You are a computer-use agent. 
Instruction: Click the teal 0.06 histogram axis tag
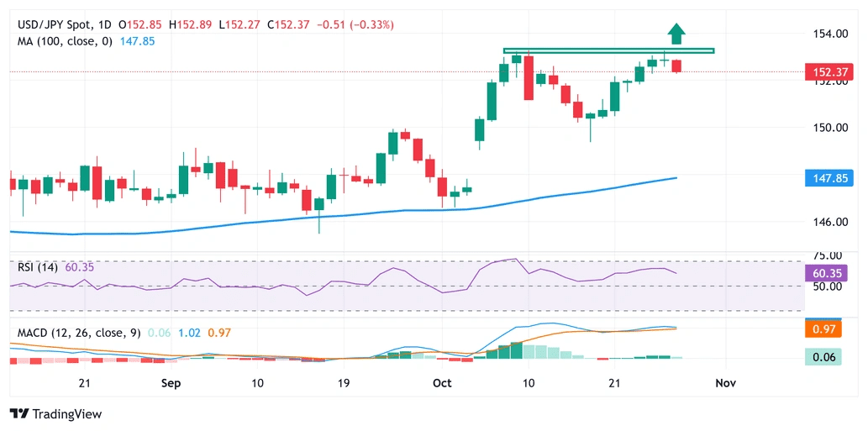click(829, 357)
